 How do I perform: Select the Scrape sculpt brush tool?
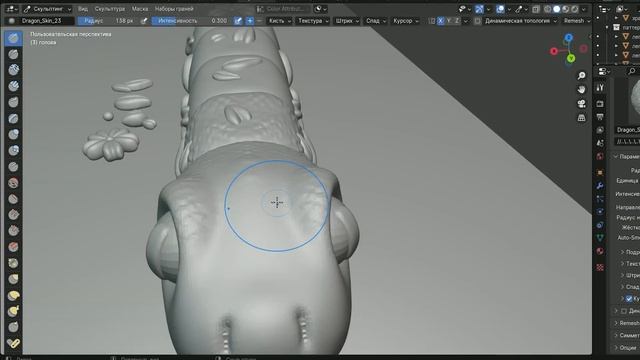(13, 231)
